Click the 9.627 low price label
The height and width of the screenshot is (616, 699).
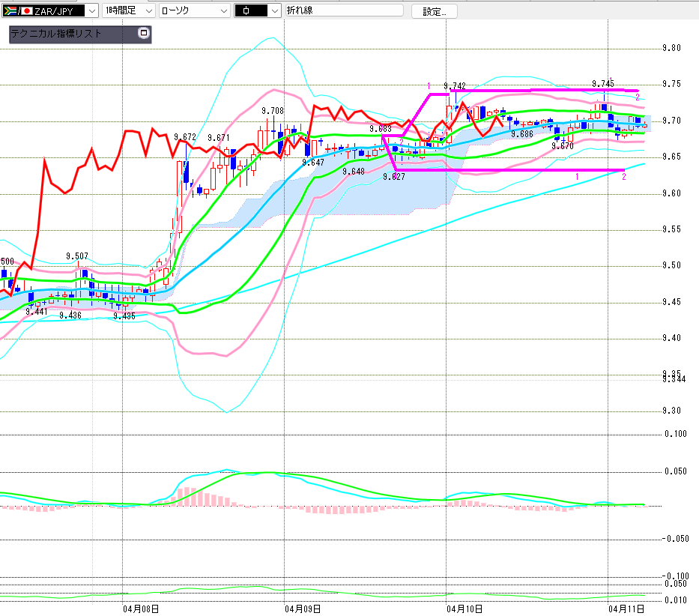(393, 177)
